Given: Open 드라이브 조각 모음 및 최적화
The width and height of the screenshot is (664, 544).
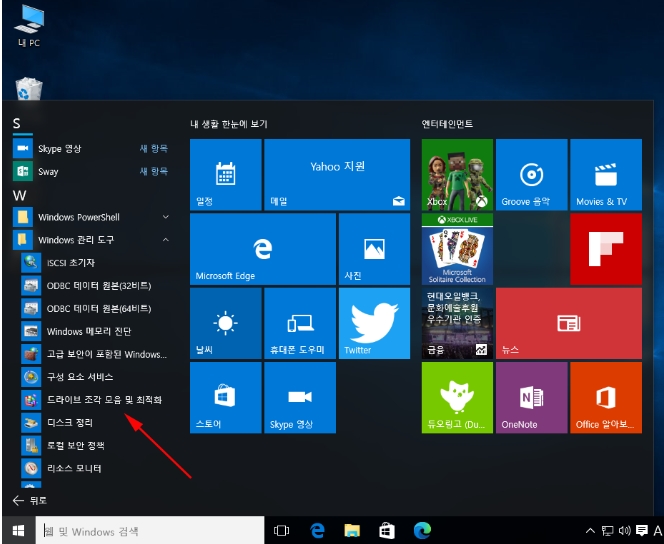Looking at the screenshot, I should [95, 400].
